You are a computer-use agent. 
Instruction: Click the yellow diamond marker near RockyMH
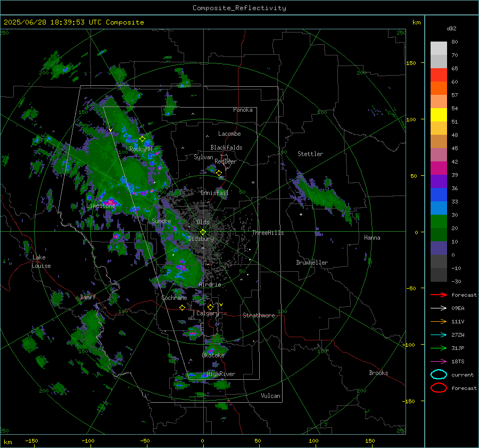(142, 139)
